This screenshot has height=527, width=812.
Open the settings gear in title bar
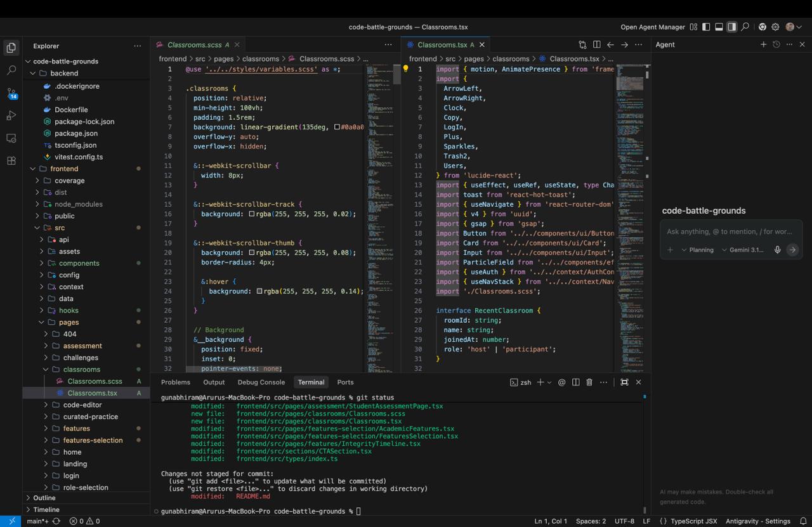point(775,27)
